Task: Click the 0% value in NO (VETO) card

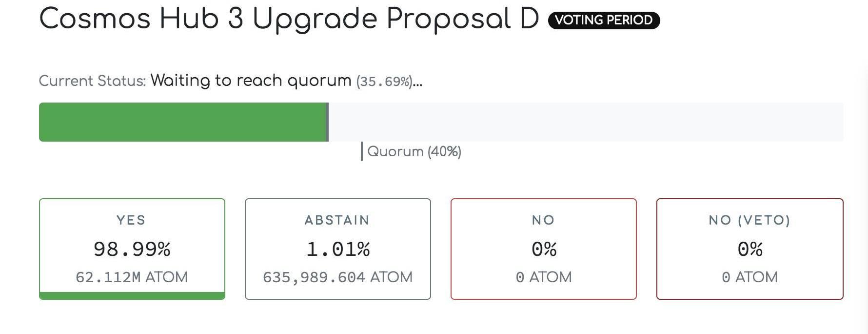Action: tap(750, 249)
